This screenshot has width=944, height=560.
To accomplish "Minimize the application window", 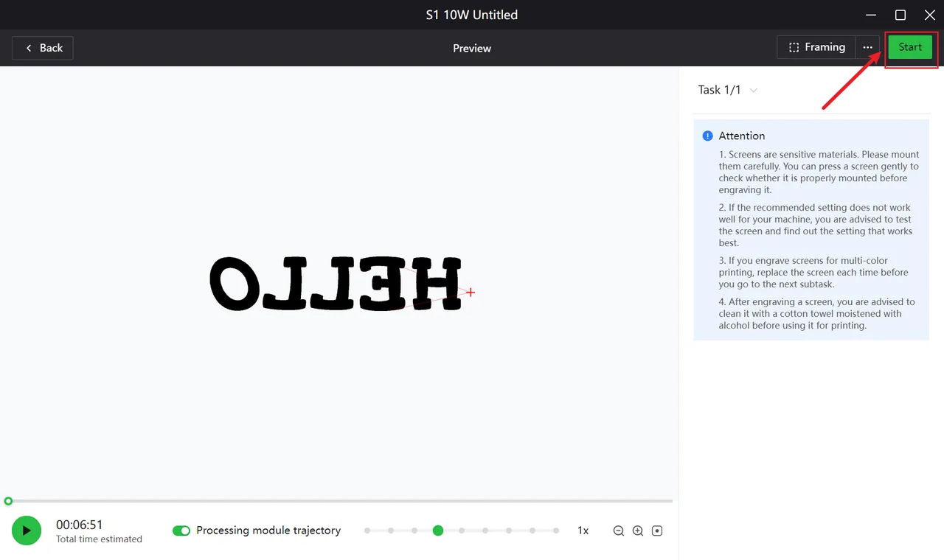I will 872,15.
